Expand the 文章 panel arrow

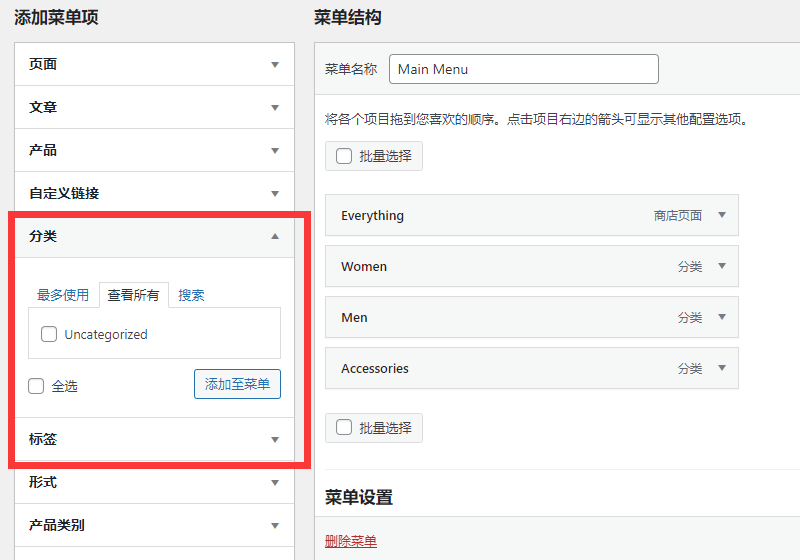[x=275, y=108]
